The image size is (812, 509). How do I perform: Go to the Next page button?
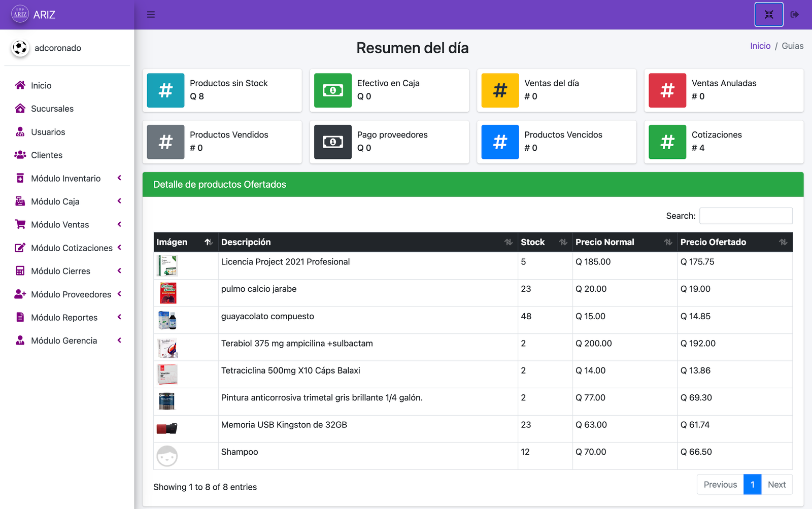click(776, 485)
